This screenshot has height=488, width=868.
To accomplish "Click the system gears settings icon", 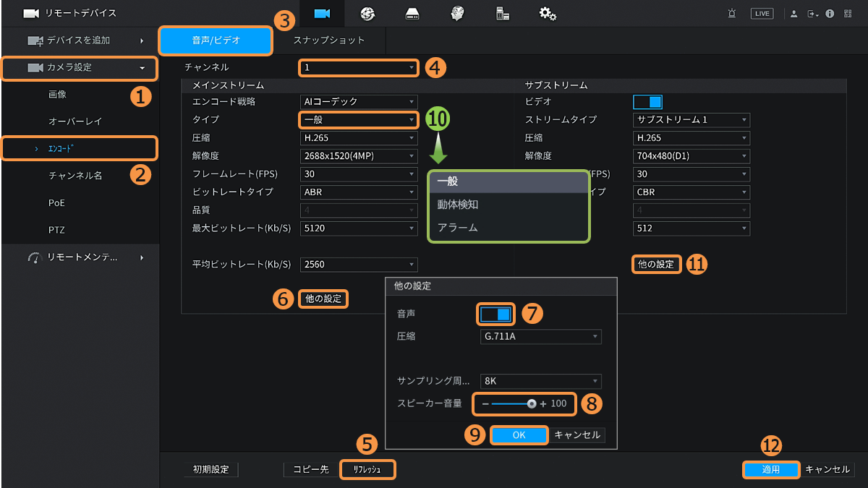I will point(548,14).
